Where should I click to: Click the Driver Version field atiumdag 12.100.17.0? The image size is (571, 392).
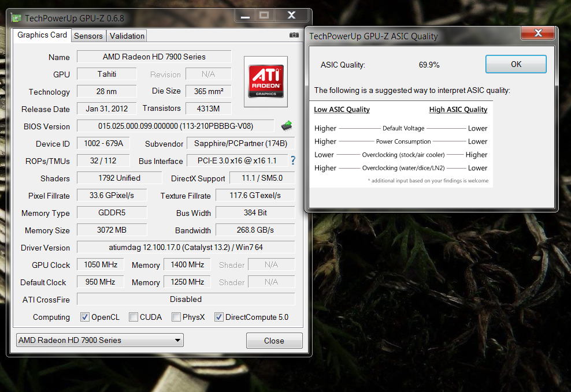(x=186, y=248)
